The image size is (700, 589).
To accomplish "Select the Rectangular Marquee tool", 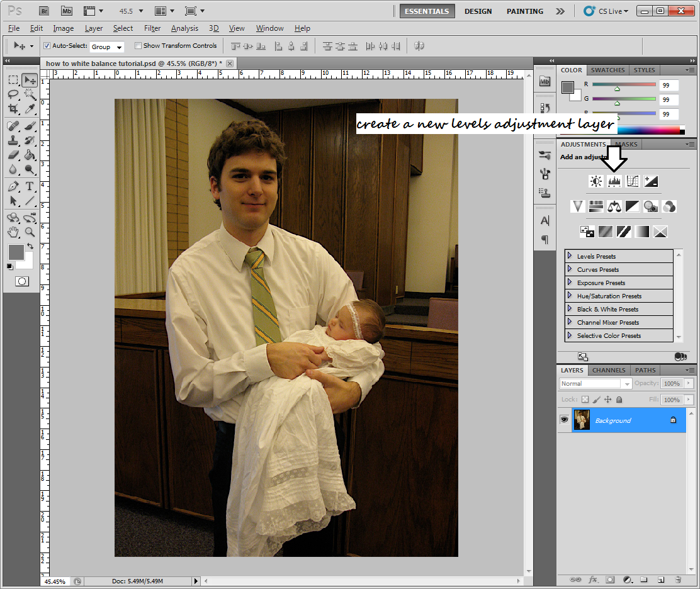I will [13, 81].
